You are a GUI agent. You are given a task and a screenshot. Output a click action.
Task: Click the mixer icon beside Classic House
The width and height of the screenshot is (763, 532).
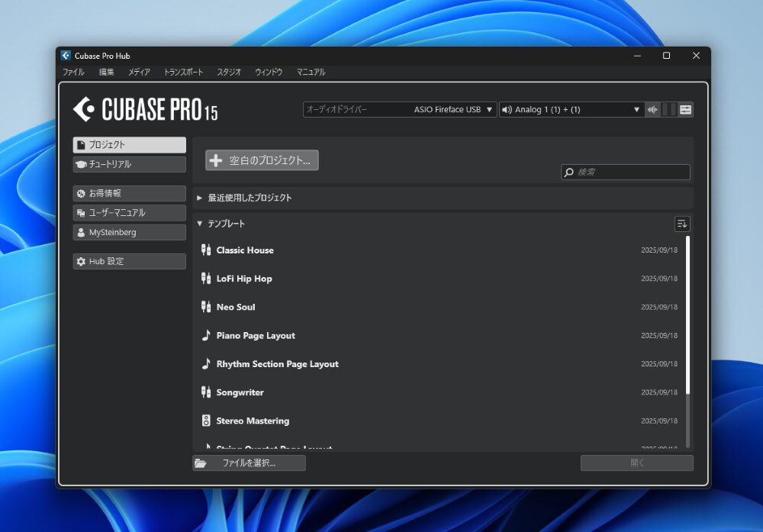[205, 250]
